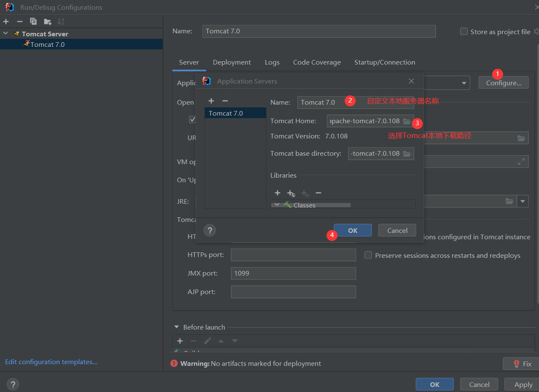Add a Before launch task
This screenshot has height=392, width=539.
pyautogui.click(x=180, y=341)
